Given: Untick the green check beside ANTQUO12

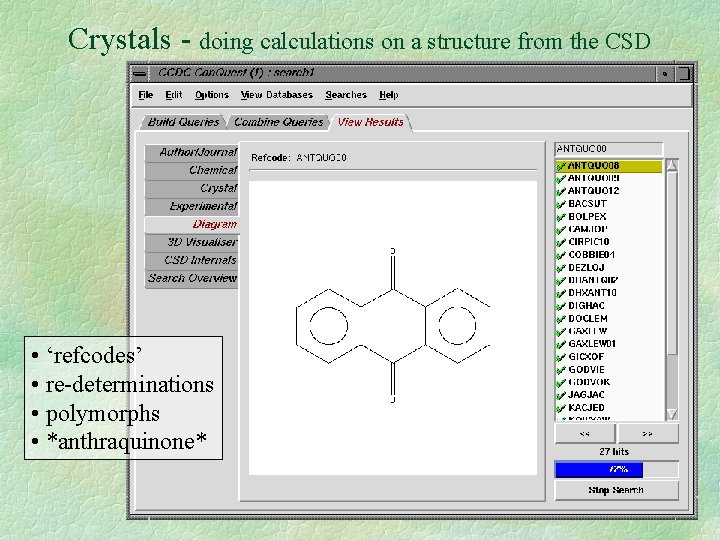Looking at the screenshot, I should [x=561, y=191].
